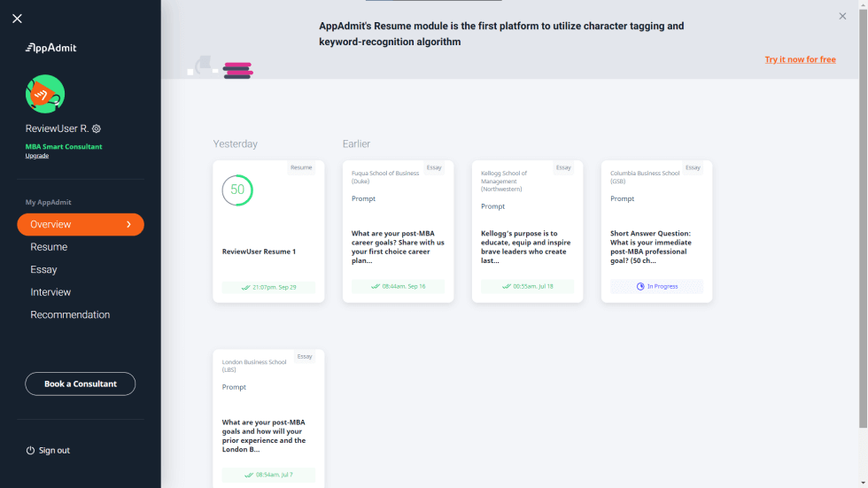
Task: Go to Recommendation section
Action: (70, 314)
